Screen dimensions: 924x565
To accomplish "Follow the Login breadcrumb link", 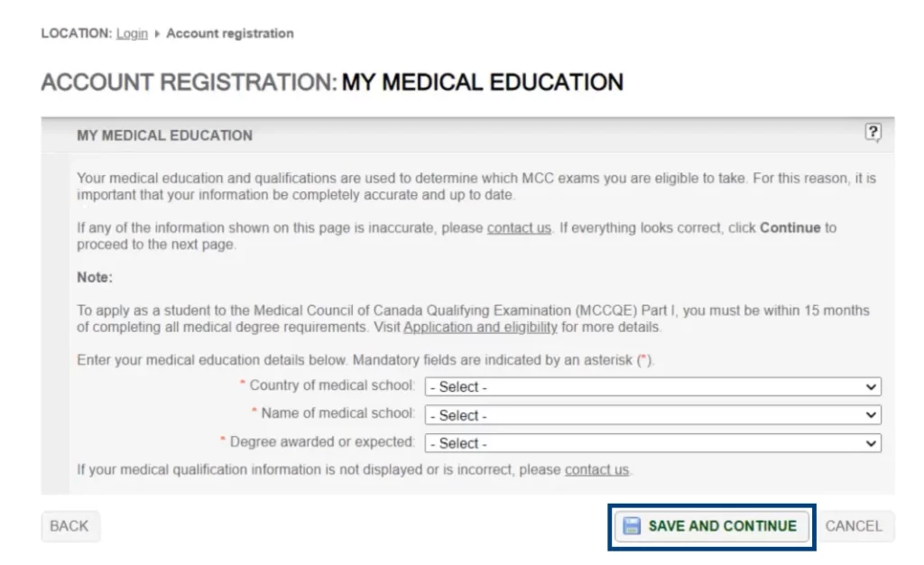I will point(132,33).
